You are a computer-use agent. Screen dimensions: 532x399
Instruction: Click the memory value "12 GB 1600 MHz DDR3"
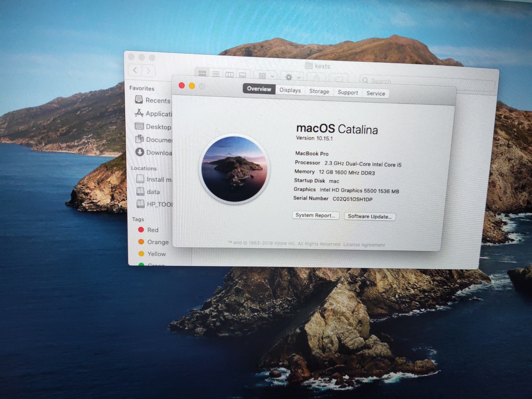point(347,173)
